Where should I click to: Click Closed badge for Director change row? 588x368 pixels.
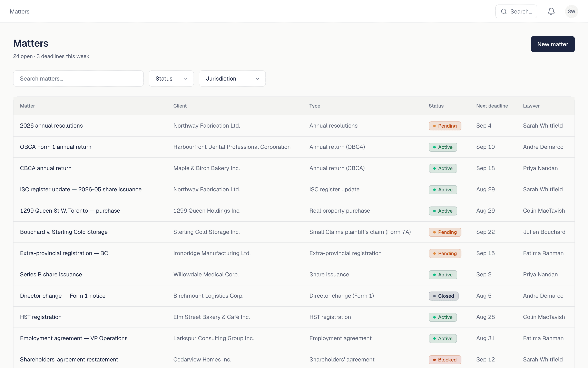tap(443, 296)
